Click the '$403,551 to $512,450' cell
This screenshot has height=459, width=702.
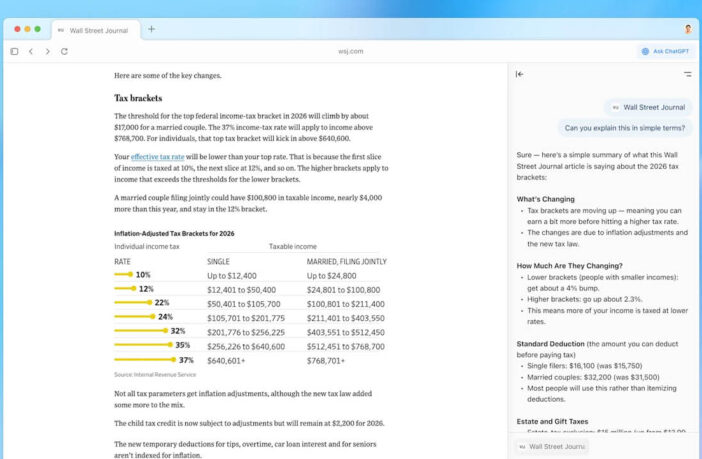coord(346,333)
